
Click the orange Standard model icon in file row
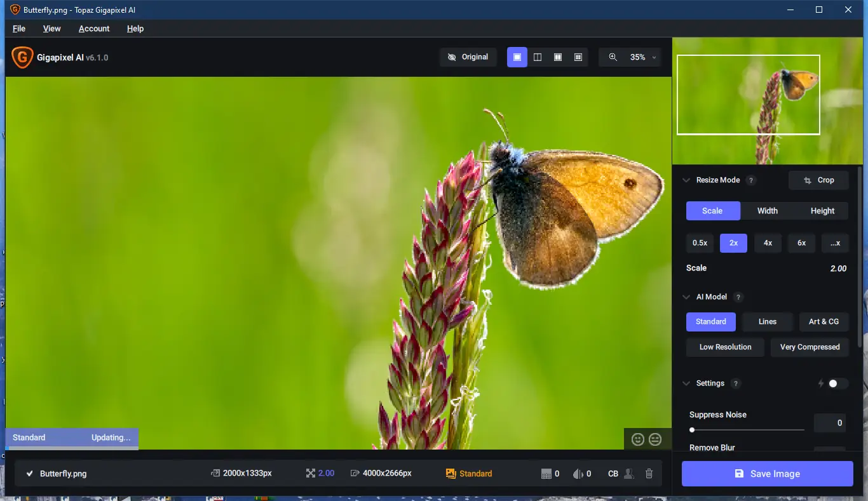tap(451, 474)
